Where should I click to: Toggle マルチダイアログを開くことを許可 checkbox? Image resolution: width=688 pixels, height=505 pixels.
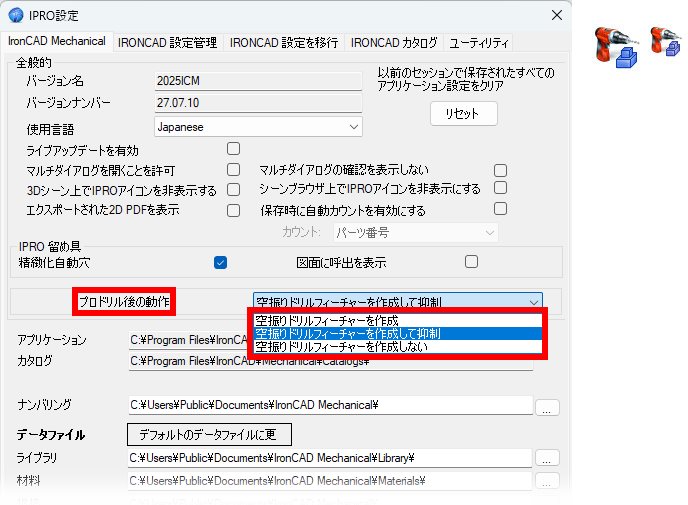click(x=233, y=169)
